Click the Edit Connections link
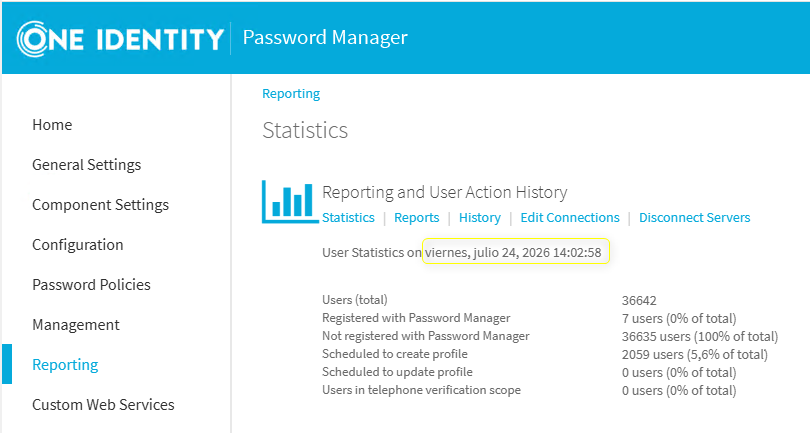This screenshot has height=433, width=810. point(570,218)
